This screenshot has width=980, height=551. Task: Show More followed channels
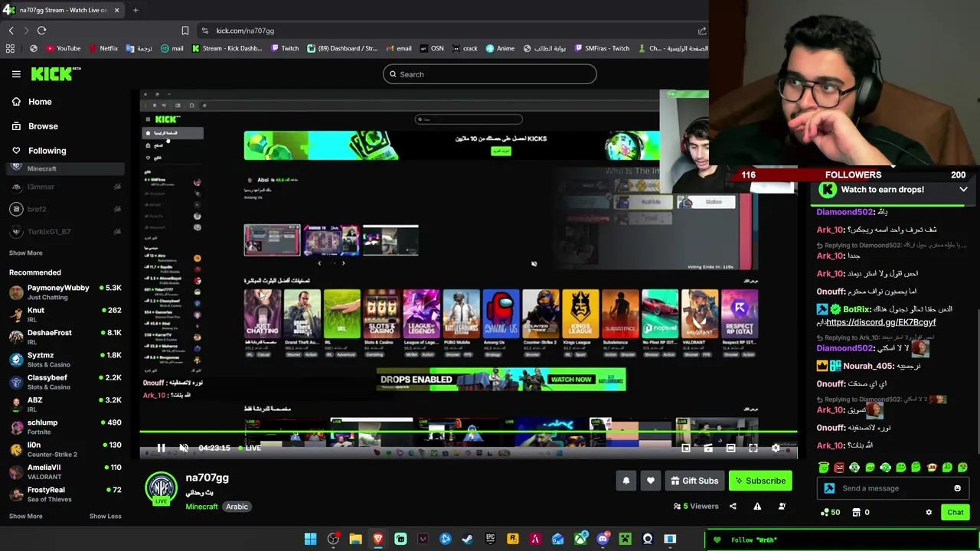(25, 253)
